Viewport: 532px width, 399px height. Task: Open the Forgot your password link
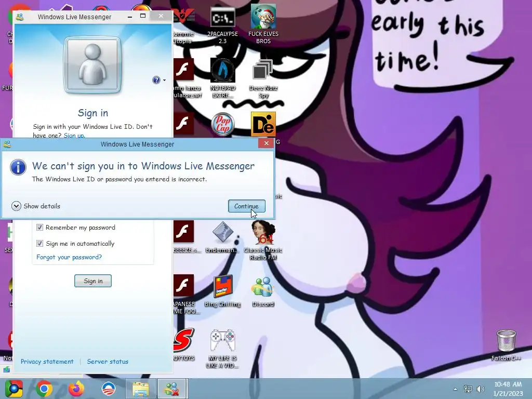point(69,257)
